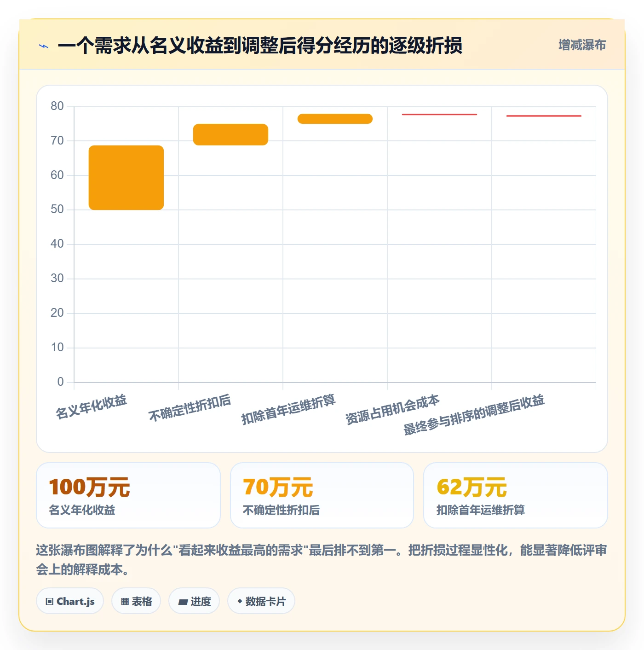Click the x-axis label 名义年化收益
This screenshot has height=650, width=644.
(91, 406)
